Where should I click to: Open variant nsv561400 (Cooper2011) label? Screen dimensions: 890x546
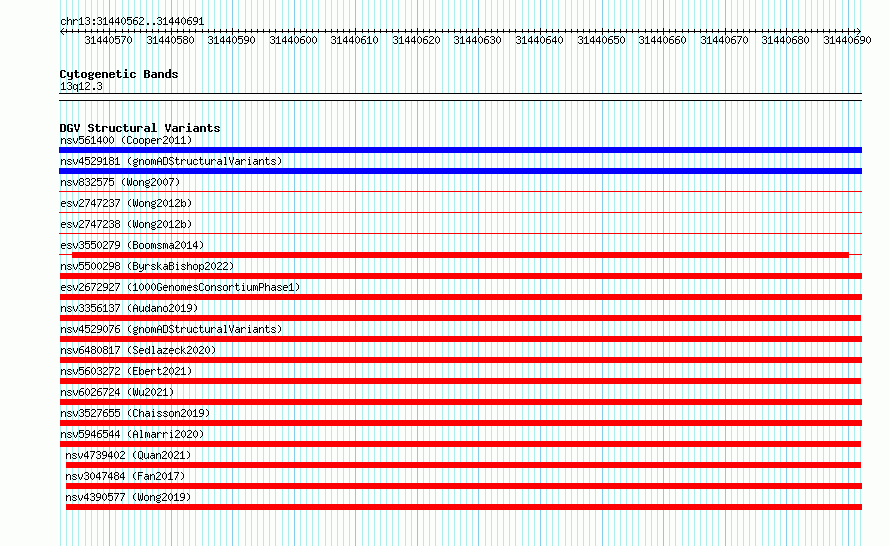[126, 140]
